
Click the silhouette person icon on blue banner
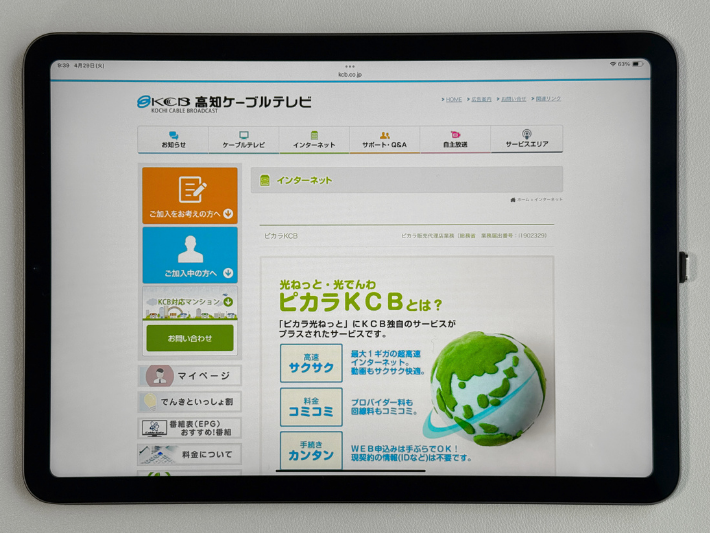190,249
